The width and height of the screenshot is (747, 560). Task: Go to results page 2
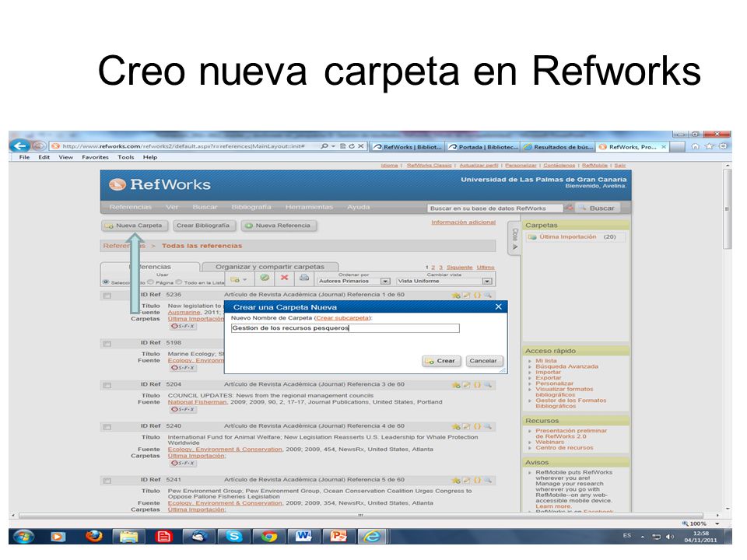tap(433, 268)
